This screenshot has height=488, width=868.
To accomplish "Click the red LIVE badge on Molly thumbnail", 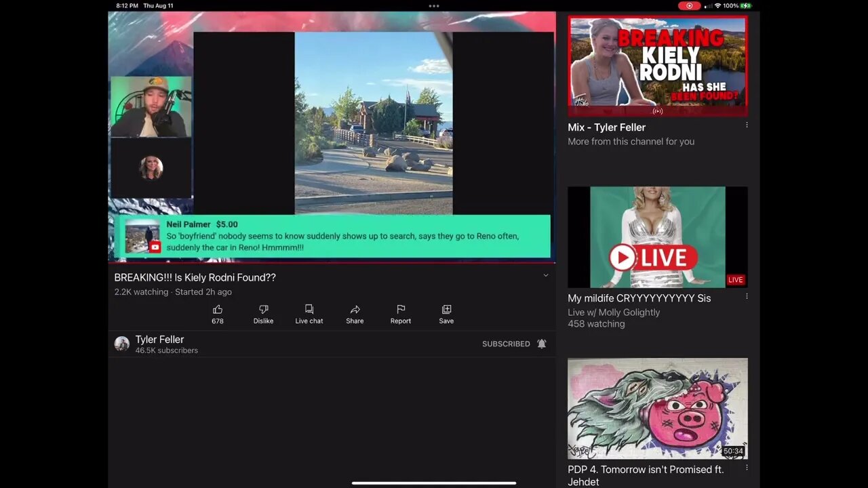I will pos(736,279).
